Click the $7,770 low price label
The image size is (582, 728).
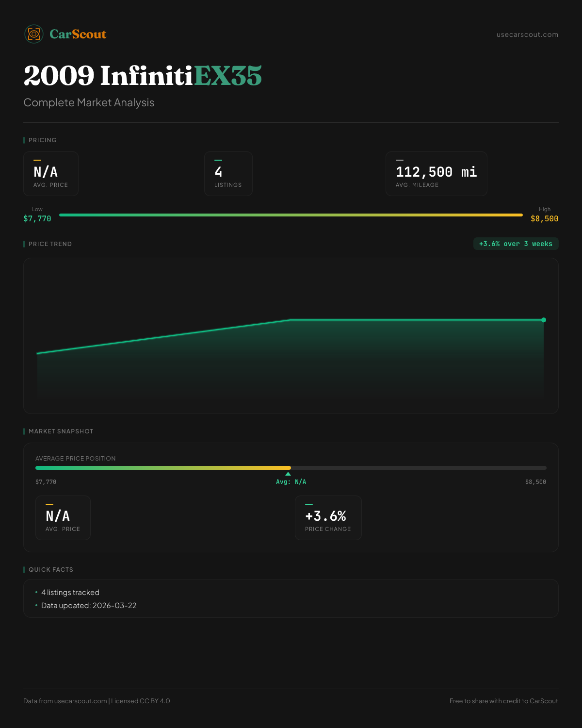(x=37, y=219)
